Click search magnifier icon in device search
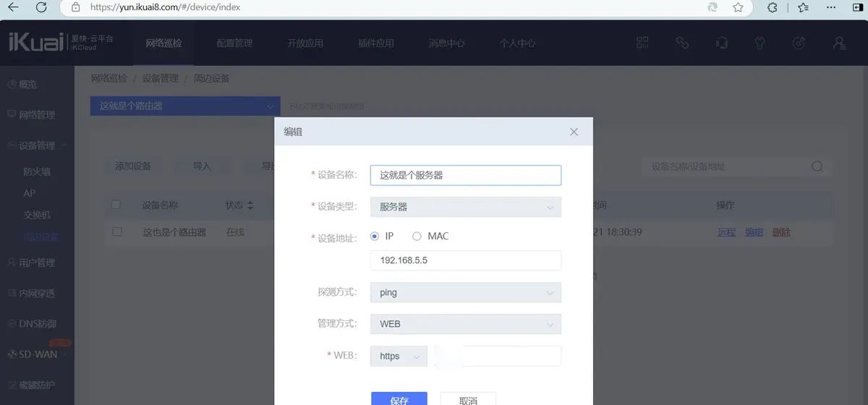 pyautogui.click(x=817, y=166)
